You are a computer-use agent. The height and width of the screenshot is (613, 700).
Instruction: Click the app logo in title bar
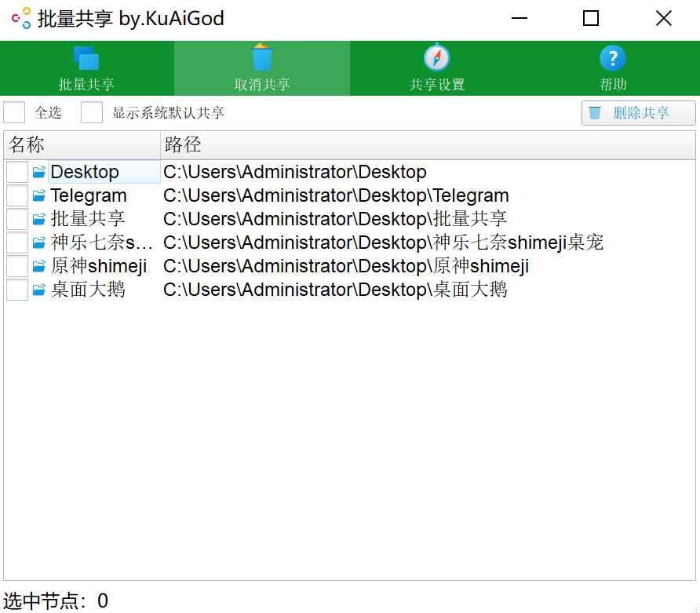[21, 18]
